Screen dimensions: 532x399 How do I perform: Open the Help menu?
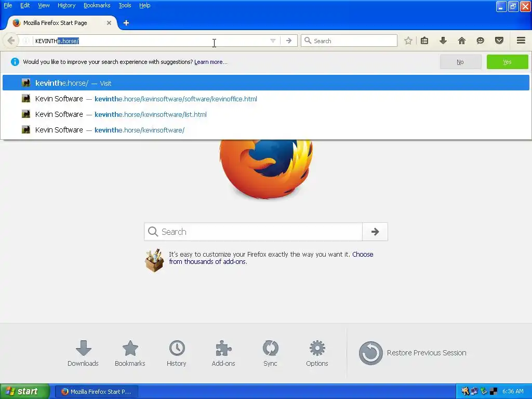click(144, 5)
